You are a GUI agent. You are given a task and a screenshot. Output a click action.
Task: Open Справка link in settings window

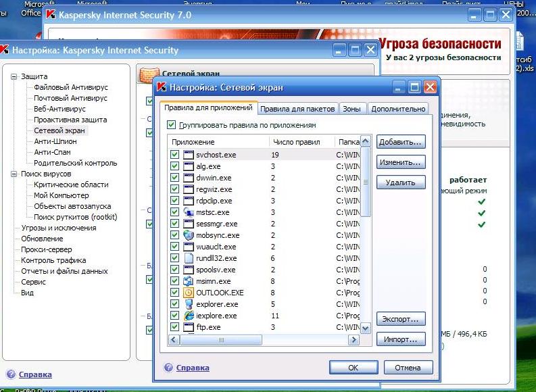[35, 374]
